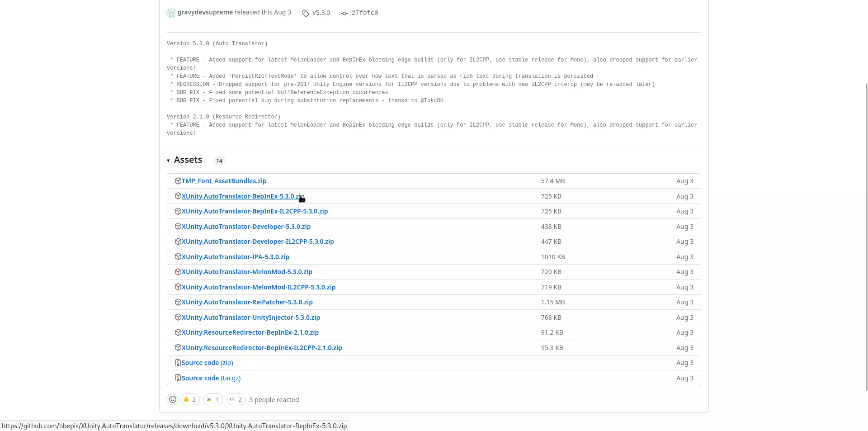Click package icon for BepInEx-IL2CPP-5.3.0.zip
Image resolution: width=868 pixels, height=431 pixels.
178,211
